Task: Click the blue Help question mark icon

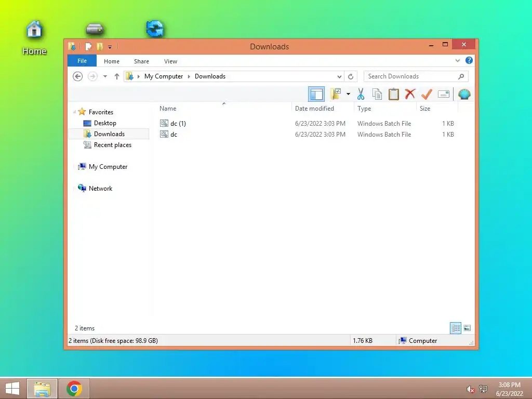Action: [x=469, y=60]
